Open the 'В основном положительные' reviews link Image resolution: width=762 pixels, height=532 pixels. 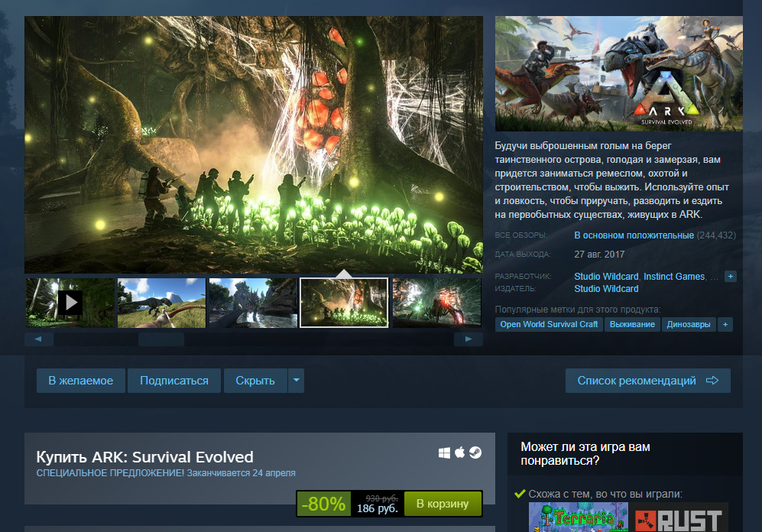634,235
